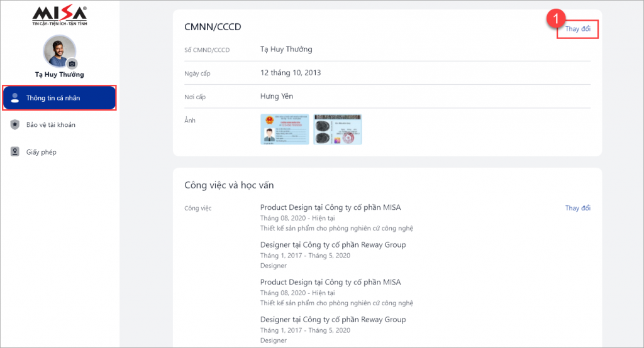Click the Nơi cấp value Hưng Yên
Viewport: 644px width, 348px height.
pyautogui.click(x=277, y=96)
